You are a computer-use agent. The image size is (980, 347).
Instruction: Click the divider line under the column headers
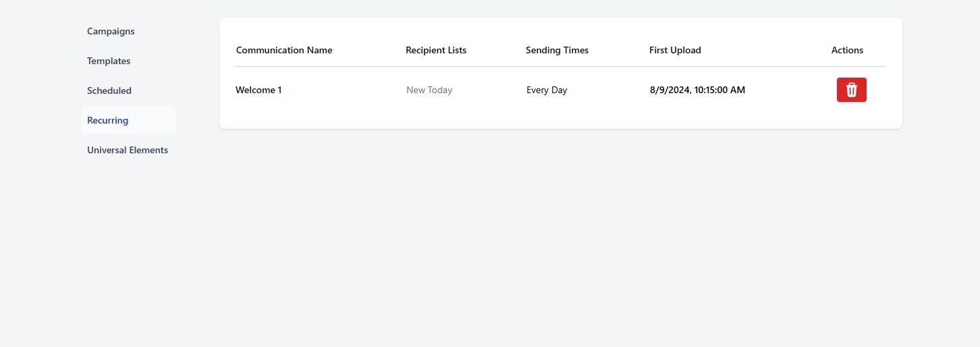coord(561,66)
